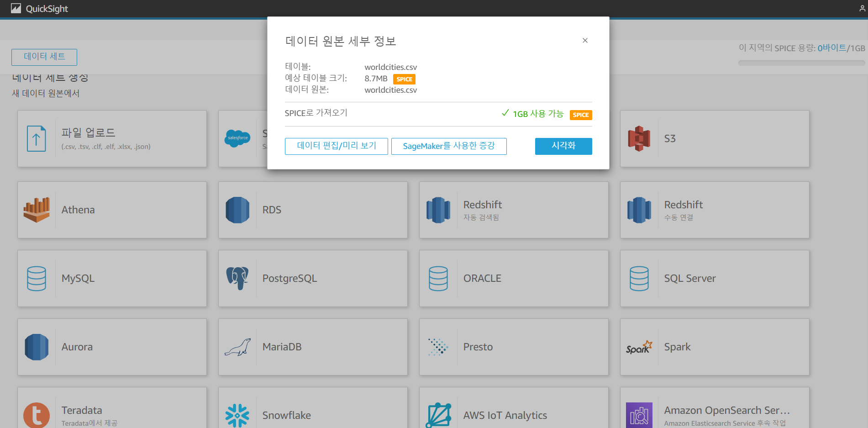Image resolution: width=868 pixels, height=428 pixels.
Task: Select the 파일 업로드 card title
Action: click(89, 132)
